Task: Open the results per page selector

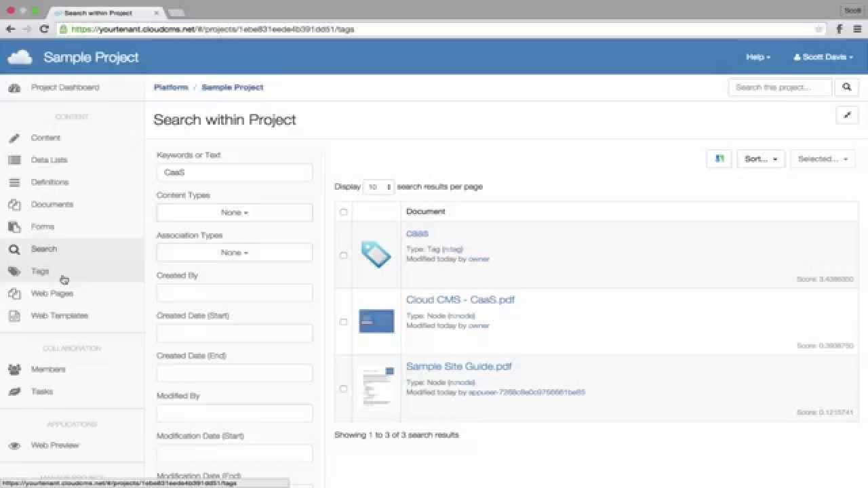Action: [378, 187]
